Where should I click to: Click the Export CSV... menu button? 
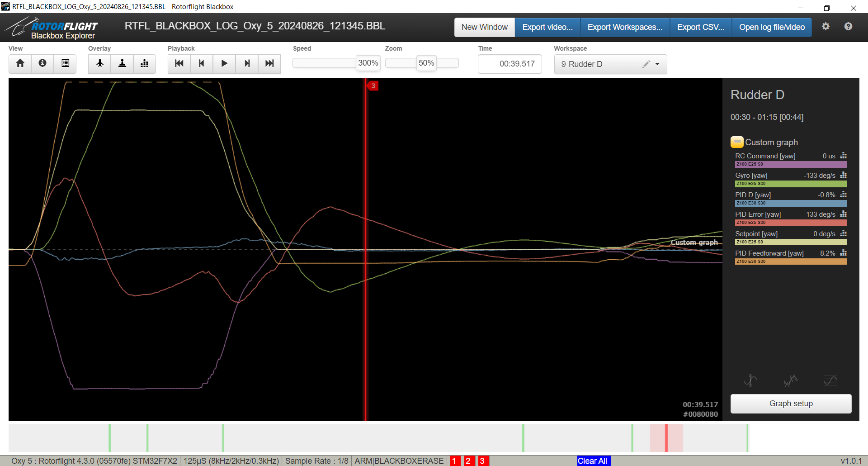pos(701,27)
